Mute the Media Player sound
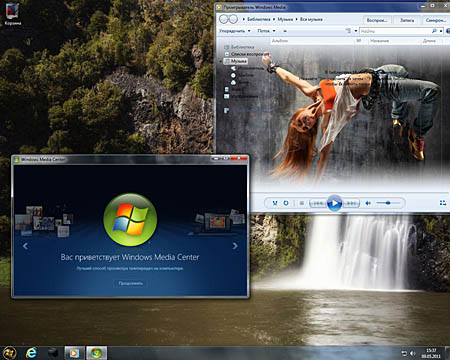 [x=368, y=203]
